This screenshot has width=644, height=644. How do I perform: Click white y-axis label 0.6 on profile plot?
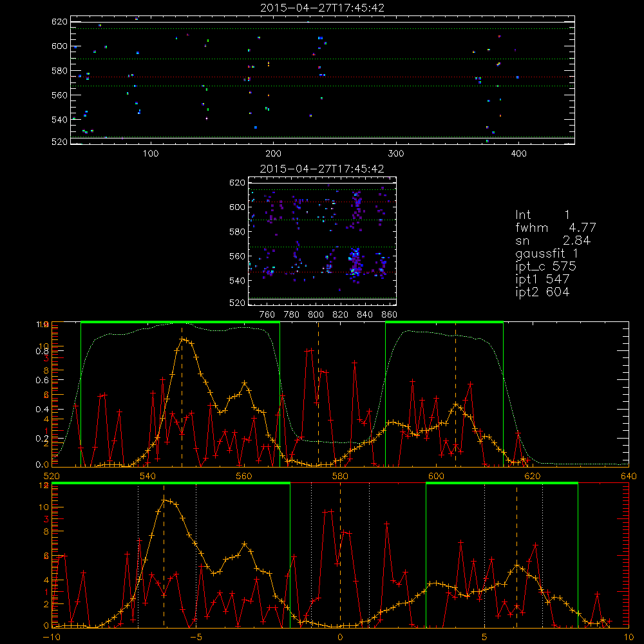pos(42,381)
